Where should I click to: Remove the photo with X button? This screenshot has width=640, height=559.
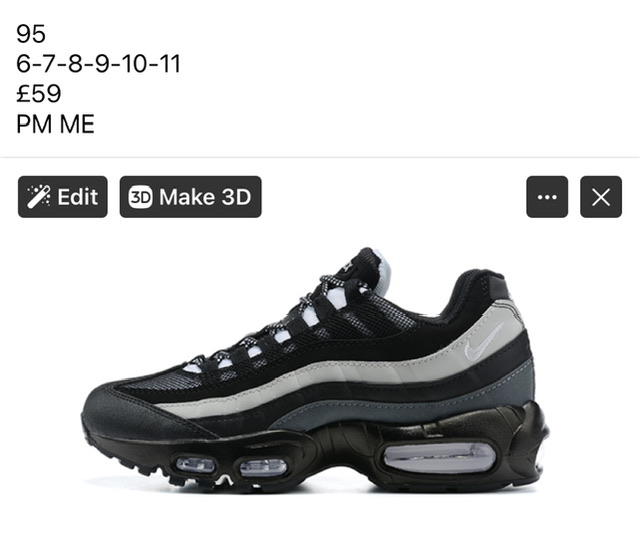[x=601, y=197]
